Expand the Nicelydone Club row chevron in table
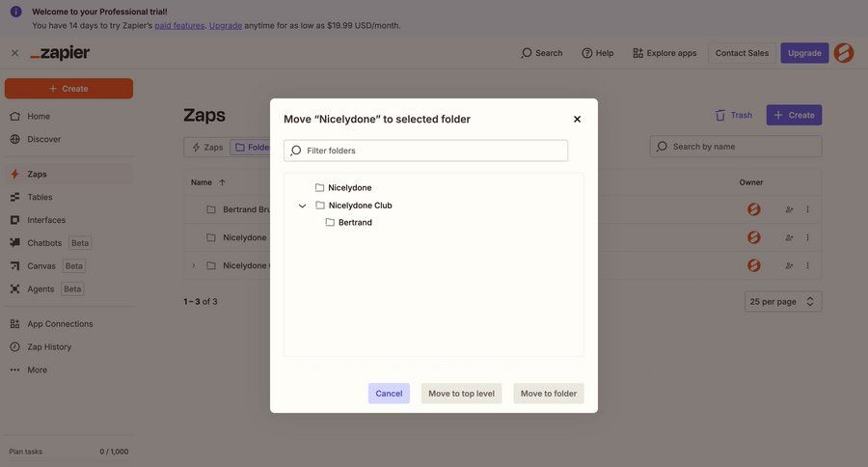The width and height of the screenshot is (868, 467). (193, 266)
